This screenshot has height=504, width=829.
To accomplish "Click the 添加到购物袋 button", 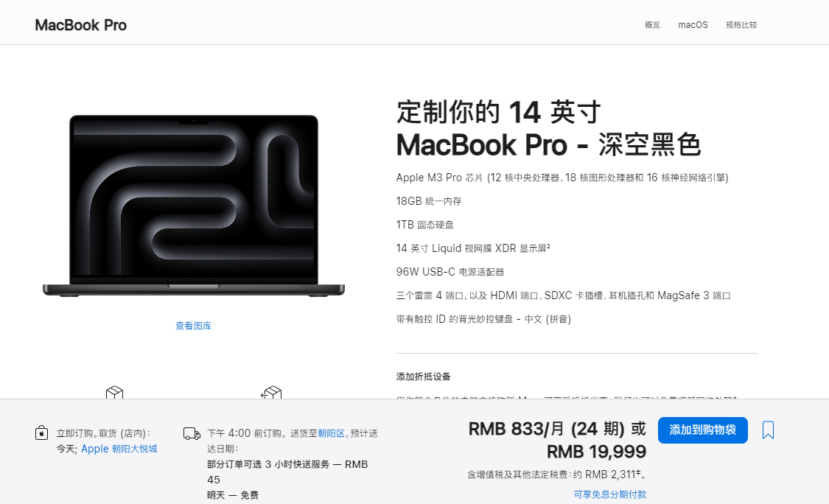I will [703, 430].
